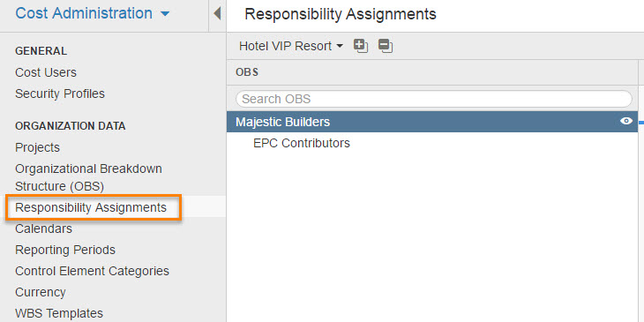The height and width of the screenshot is (322, 644).
Task: Collapse the left navigation panel arrow
Action: pyautogui.click(x=217, y=13)
